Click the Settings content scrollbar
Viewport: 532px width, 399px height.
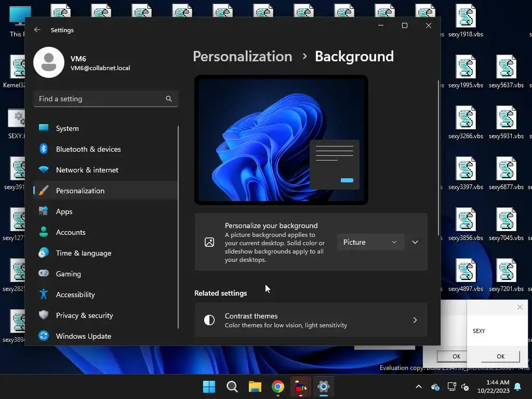pos(438,158)
